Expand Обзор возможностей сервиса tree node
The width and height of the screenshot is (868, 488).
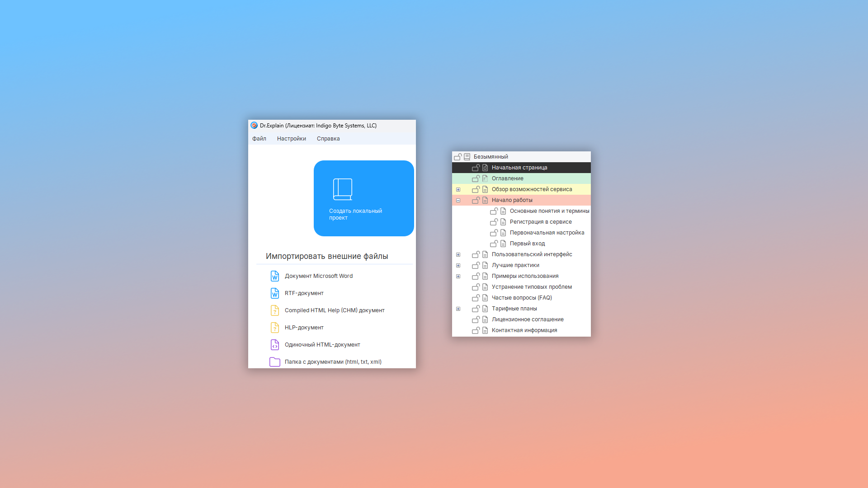[458, 189]
